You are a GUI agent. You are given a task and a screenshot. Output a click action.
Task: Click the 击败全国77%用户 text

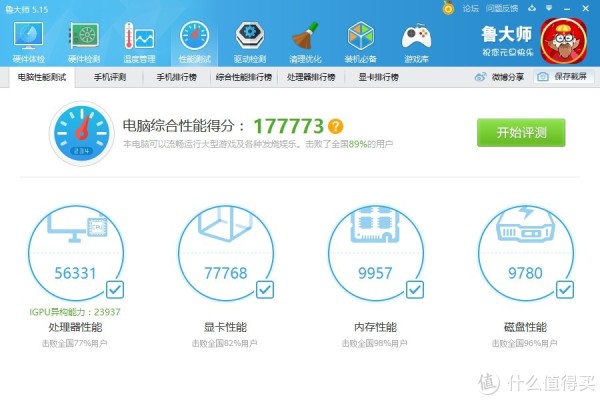pos(75,343)
